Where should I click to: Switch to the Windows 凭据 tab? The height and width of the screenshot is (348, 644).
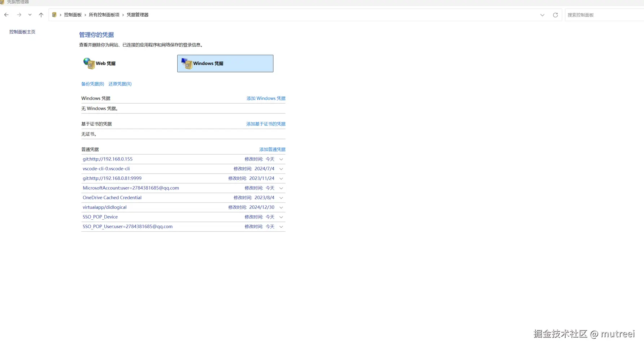(225, 64)
